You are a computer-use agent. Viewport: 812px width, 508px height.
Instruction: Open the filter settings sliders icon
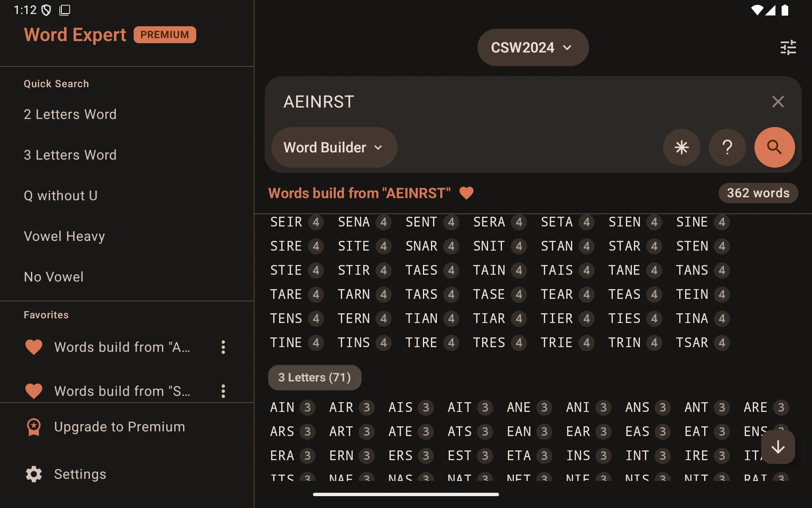(788, 47)
